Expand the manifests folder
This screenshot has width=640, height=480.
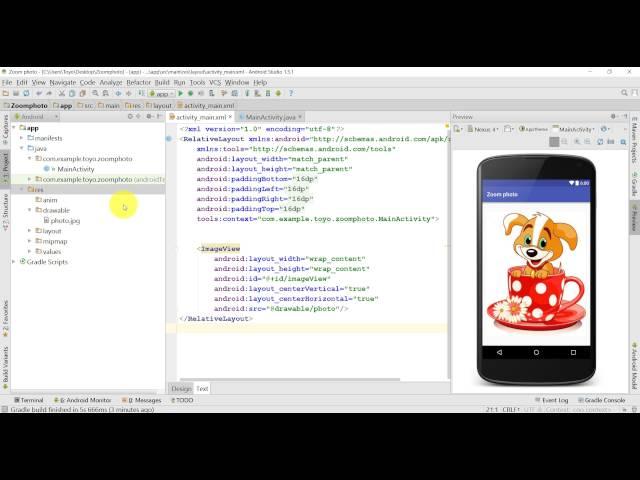[22, 138]
